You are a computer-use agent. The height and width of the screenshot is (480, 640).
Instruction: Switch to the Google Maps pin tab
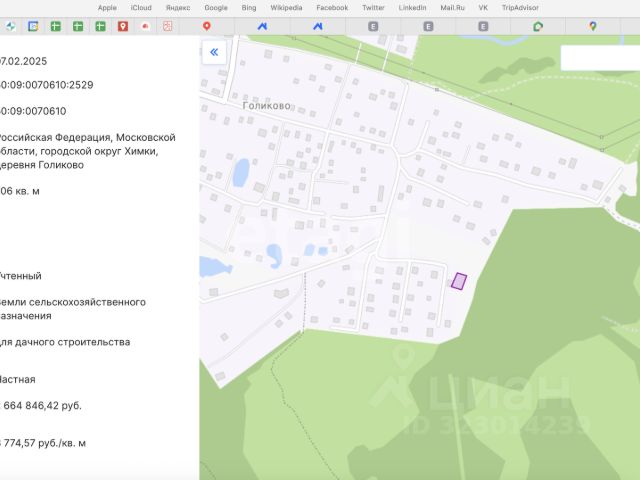click(593, 27)
